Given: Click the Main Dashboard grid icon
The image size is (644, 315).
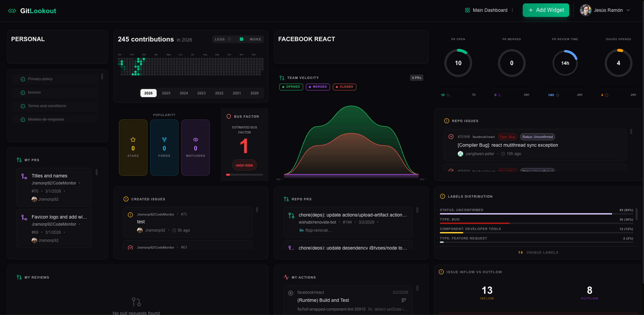Looking at the screenshot, I should tap(468, 10).
